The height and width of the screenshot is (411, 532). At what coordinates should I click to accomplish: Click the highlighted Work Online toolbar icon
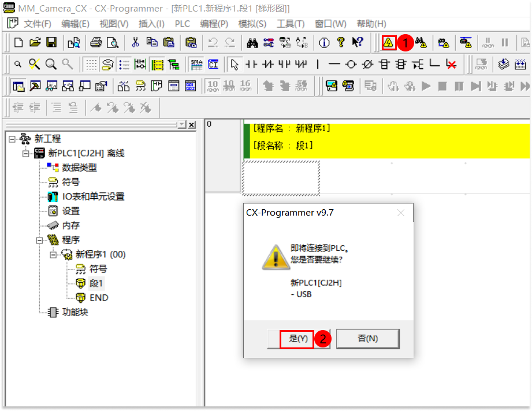click(x=388, y=43)
